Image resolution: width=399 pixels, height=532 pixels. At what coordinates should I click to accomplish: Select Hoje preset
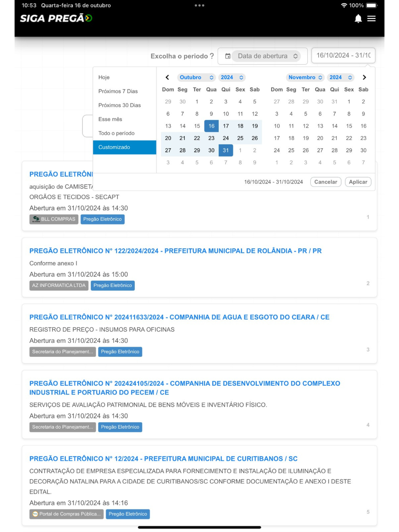(124, 78)
